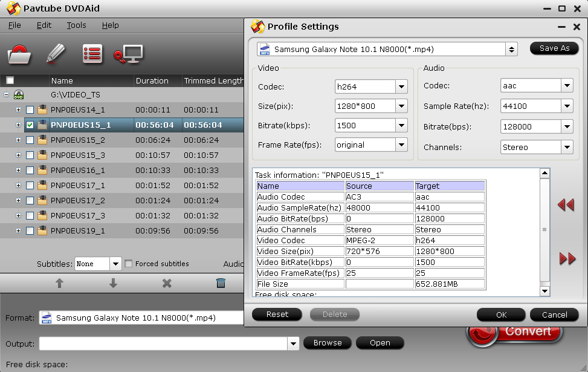The image size is (588, 372).
Task: Check the PNP0EUS14_1 title checkbox
Action: coord(30,110)
